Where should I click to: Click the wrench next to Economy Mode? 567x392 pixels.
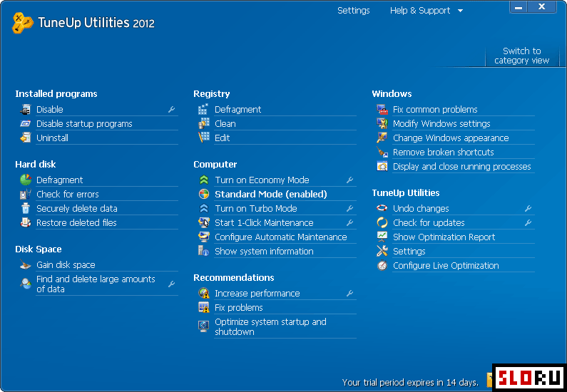tap(349, 180)
